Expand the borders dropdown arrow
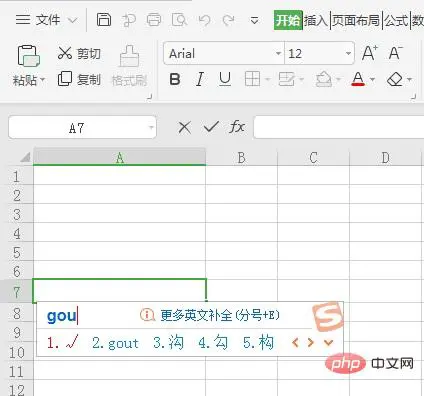 click(x=267, y=79)
